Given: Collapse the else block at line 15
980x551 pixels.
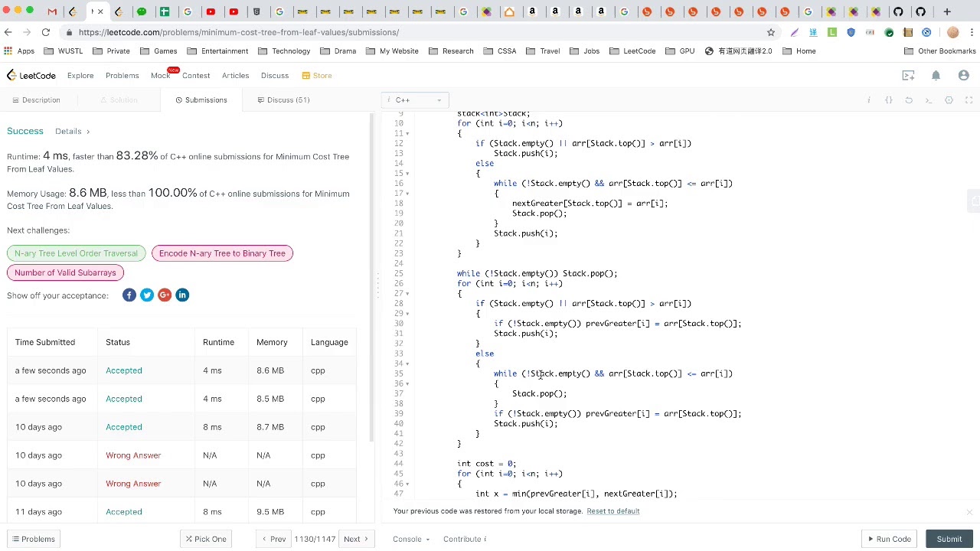Looking at the screenshot, I should pyautogui.click(x=408, y=174).
